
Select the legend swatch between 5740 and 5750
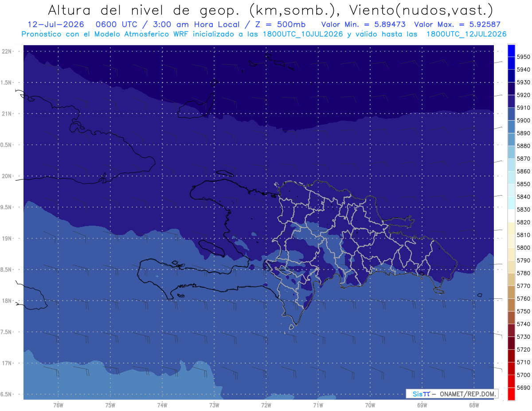click(511, 318)
